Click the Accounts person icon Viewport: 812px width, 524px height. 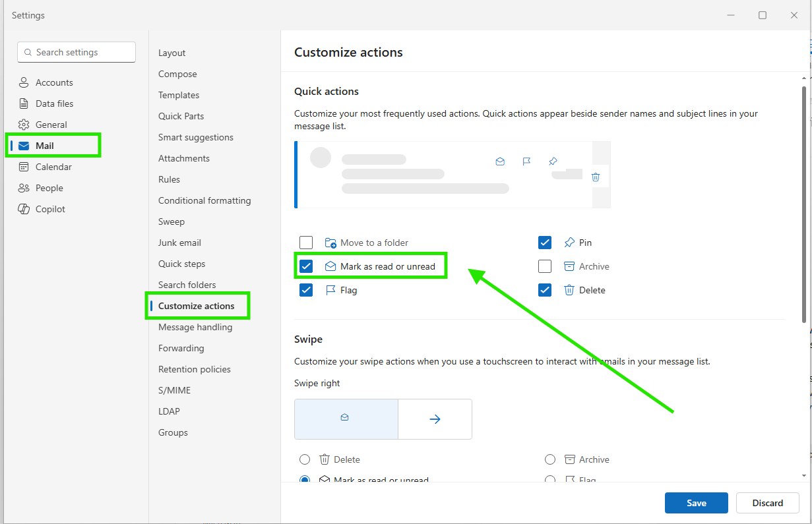click(x=24, y=82)
